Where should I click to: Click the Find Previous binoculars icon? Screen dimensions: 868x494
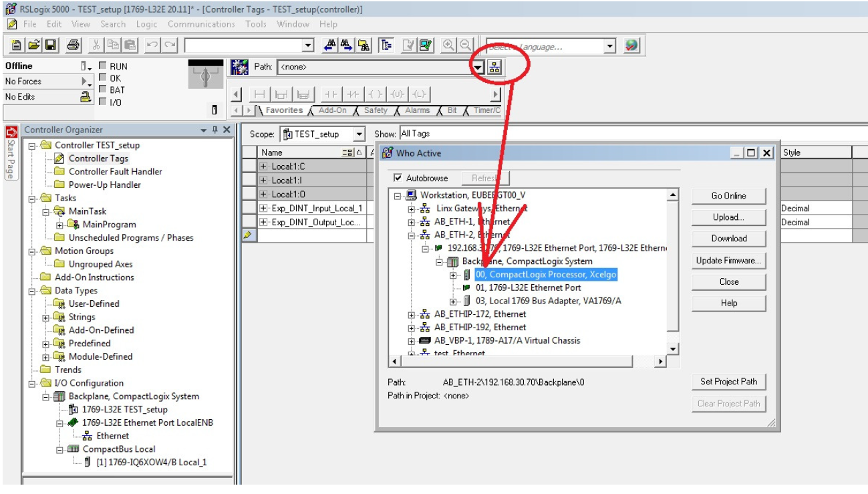pos(331,46)
